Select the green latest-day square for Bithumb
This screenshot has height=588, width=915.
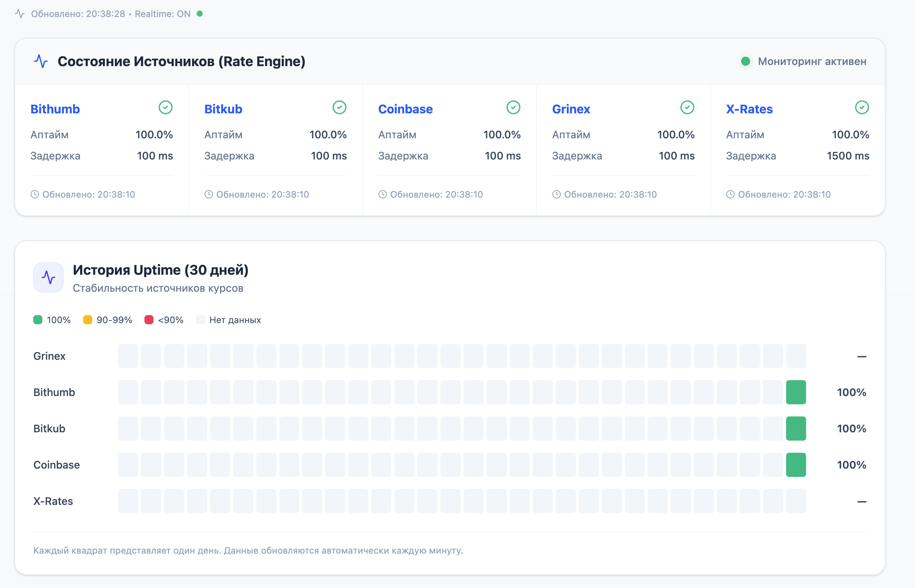pyautogui.click(x=796, y=392)
